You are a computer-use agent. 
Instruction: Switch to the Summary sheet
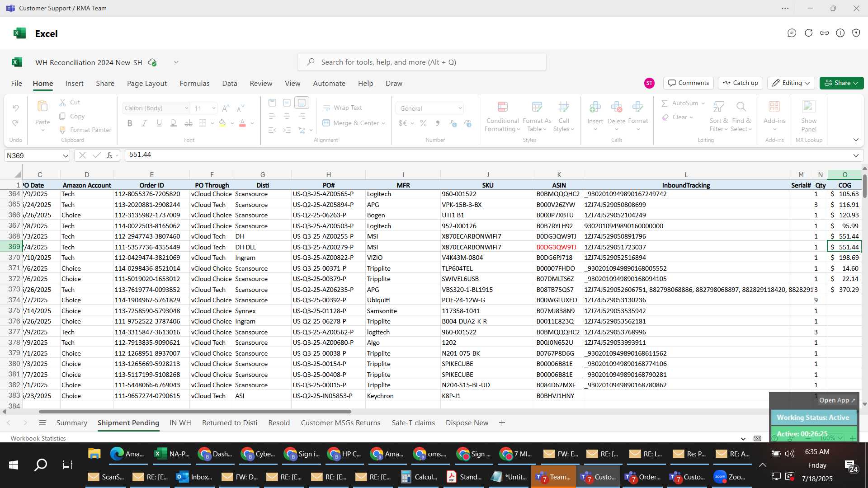coord(71,422)
